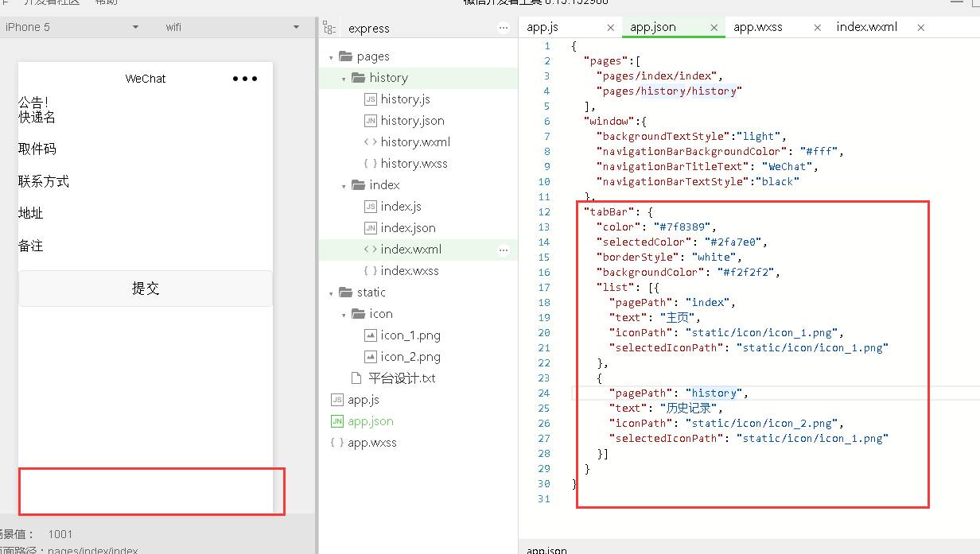Open 平台设计.txt file
The image size is (980, 554).
pyautogui.click(x=401, y=378)
